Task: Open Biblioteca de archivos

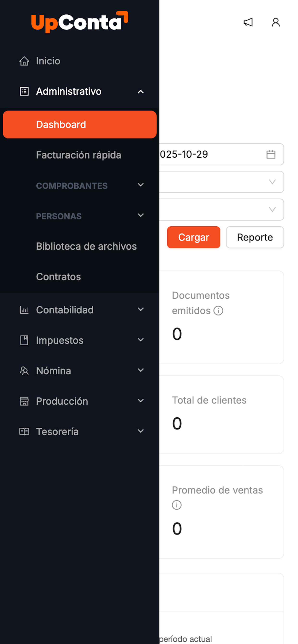Action: click(86, 247)
